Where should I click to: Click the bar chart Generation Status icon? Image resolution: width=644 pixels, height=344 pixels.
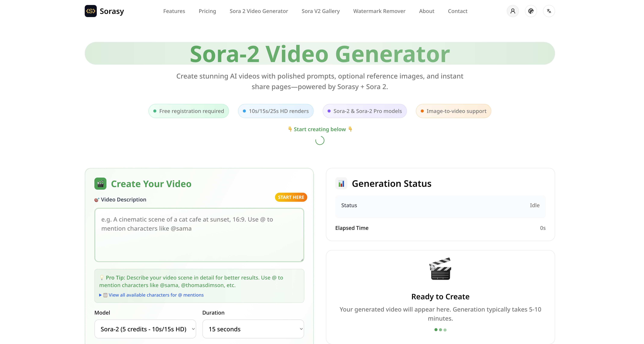341,184
